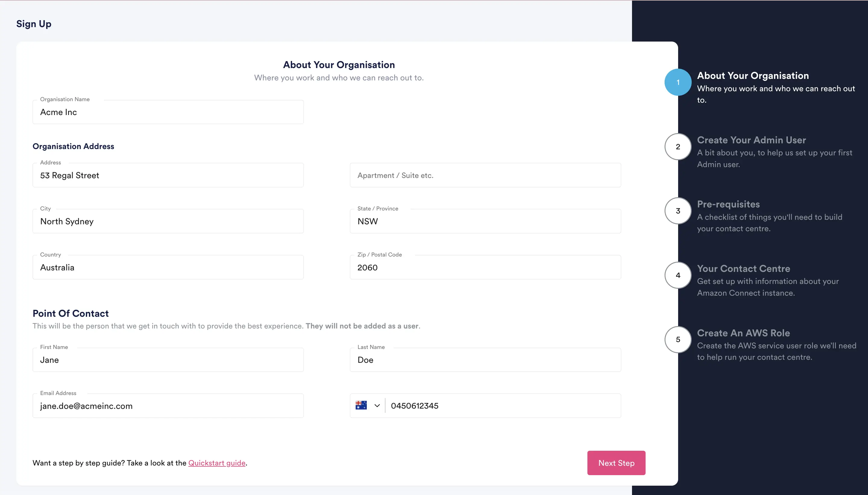Viewport: 868px width, 495px height.
Task: Click the Next Step button
Action: (616, 463)
